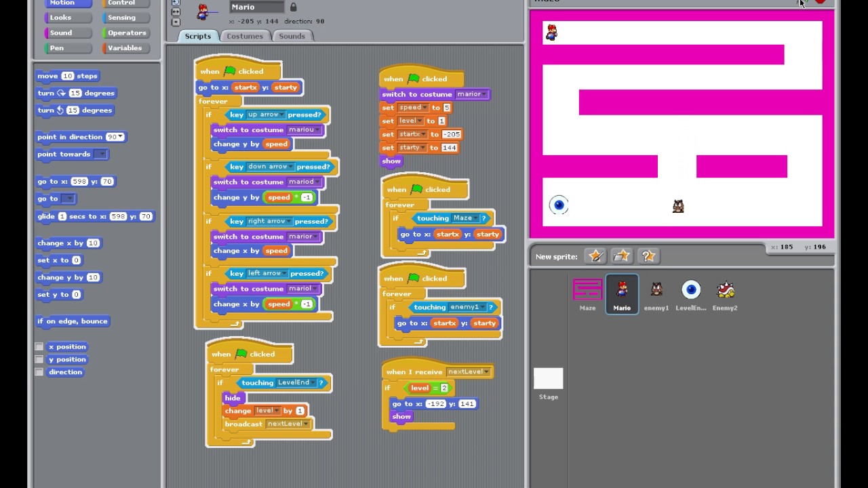Select the Enemy2 sprite in the sprite list

(x=725, y=295)
